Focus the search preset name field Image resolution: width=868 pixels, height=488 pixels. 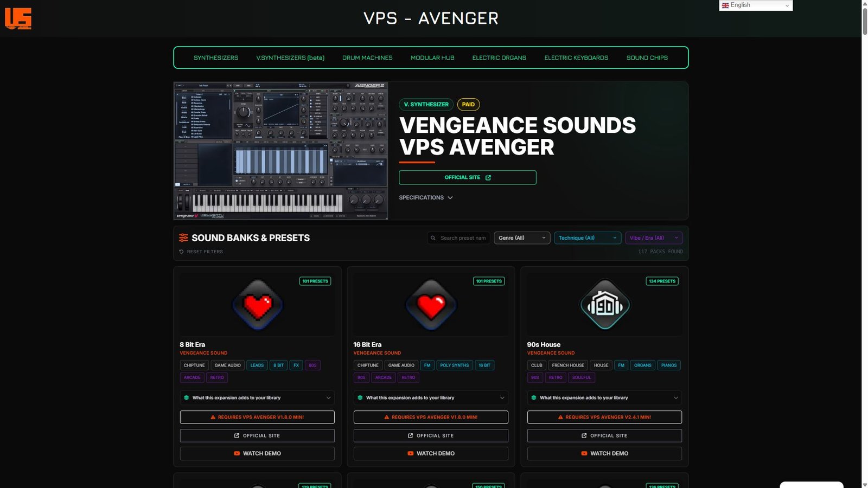pos(463,238)
